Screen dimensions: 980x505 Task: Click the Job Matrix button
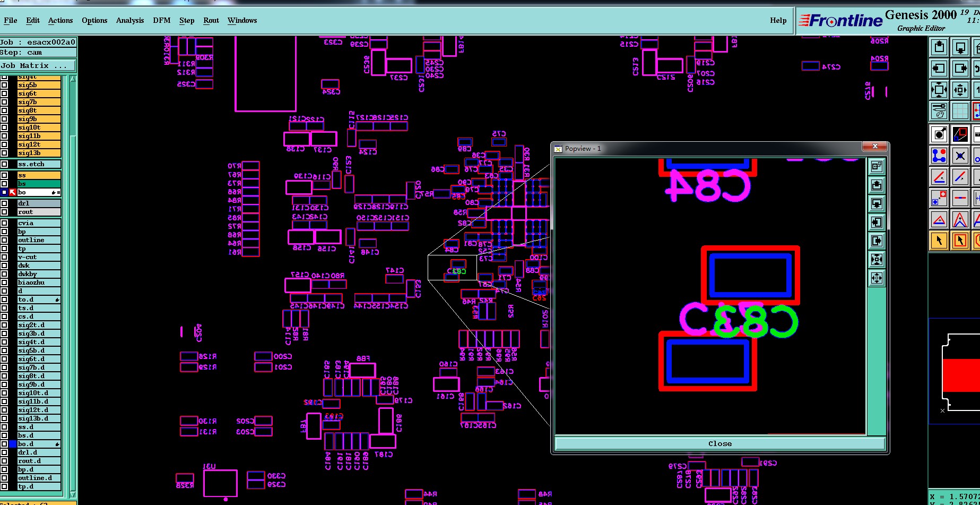tap(38, 66)
